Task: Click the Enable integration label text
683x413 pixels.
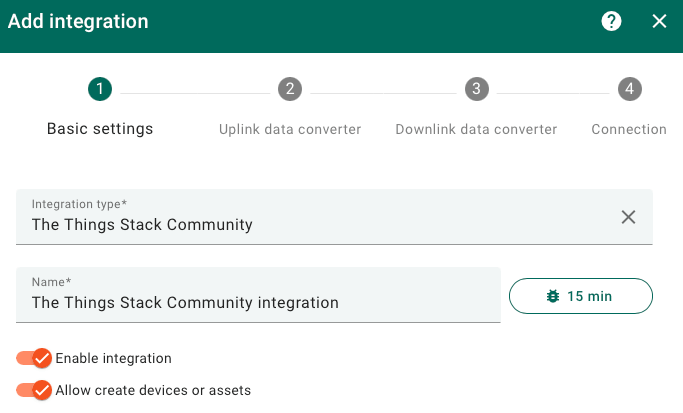Action: pyautogui.click(x=113, y=358)
